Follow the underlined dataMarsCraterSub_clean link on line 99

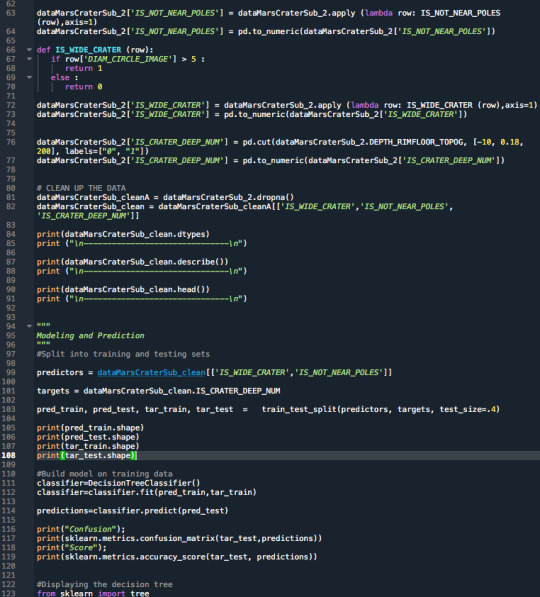pyautogui.click(x=152, y=372)
